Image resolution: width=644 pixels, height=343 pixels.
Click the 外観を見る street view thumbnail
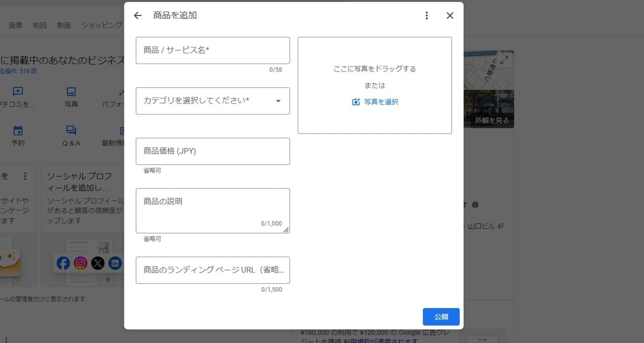coord(489,109)
